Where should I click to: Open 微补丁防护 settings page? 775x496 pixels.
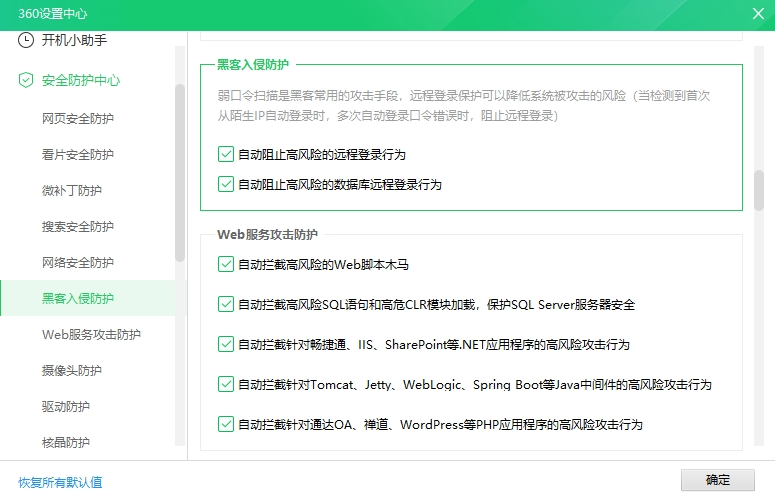click(x=72, y=191)
